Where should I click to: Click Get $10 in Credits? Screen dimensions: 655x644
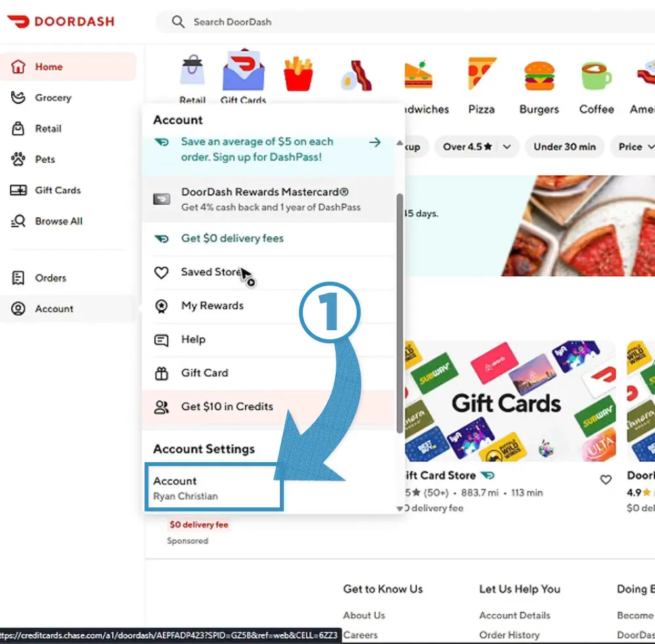point(268,407)
